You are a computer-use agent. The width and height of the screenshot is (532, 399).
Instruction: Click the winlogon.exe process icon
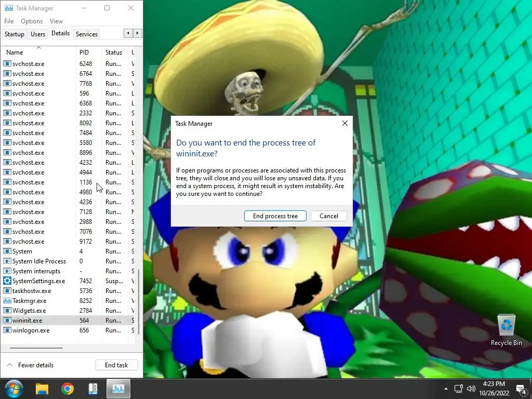[7, 330]
